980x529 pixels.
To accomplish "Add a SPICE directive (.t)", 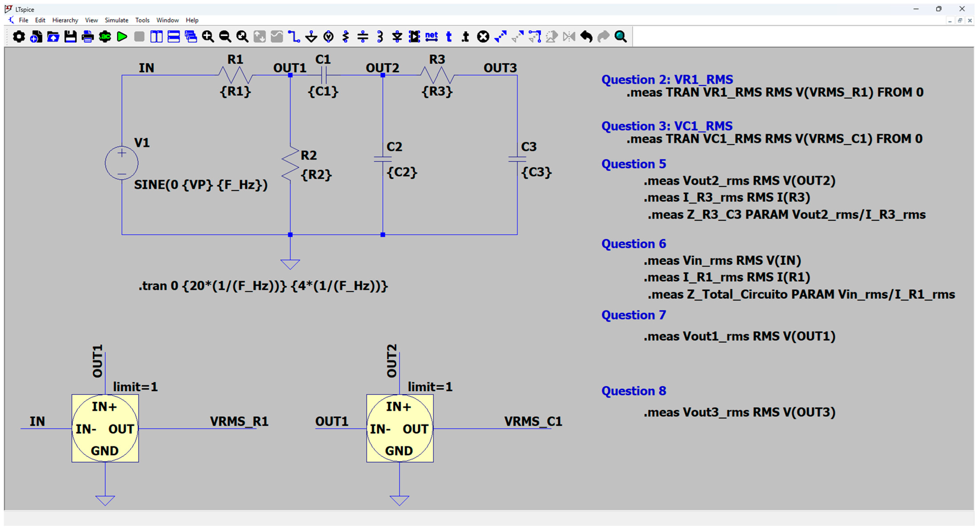I will point(466,37).
